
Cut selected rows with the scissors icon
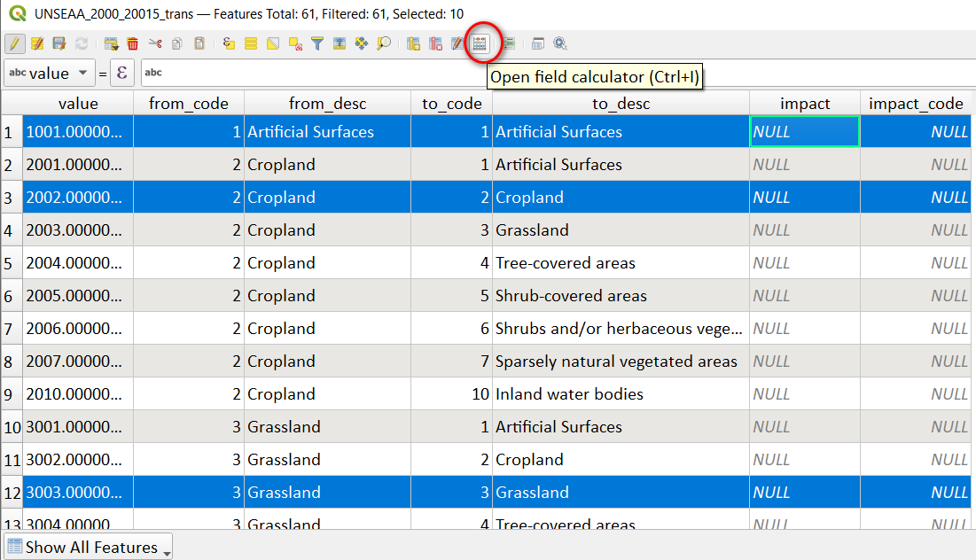coord(155,43)
